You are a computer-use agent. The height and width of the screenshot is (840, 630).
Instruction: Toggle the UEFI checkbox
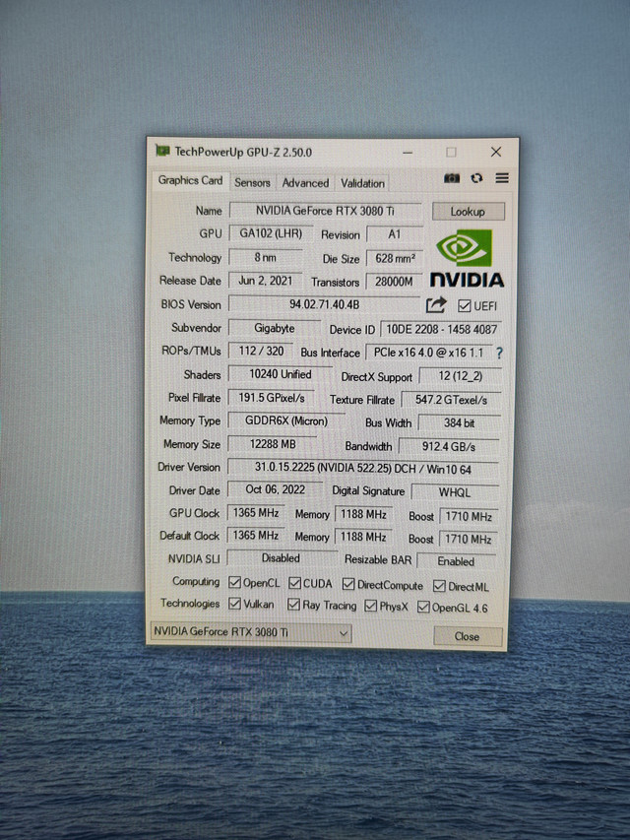click(465, 306)
